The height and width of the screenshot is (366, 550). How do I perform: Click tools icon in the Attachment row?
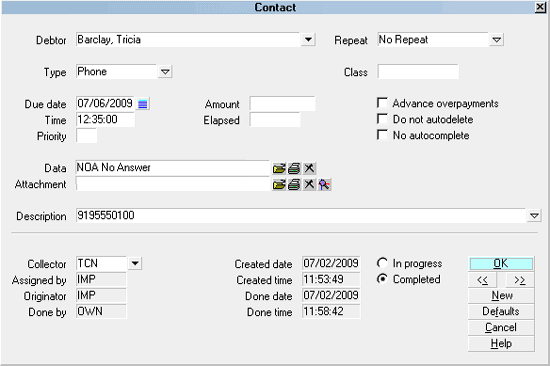click(309, 184)
